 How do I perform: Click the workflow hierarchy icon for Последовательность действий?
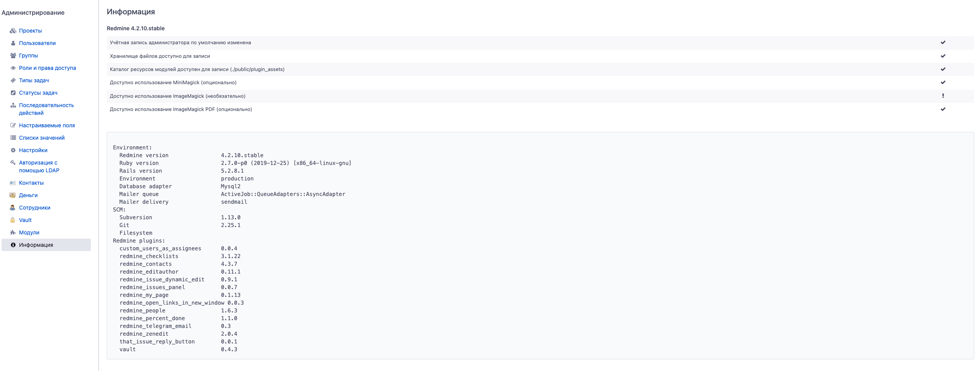(13, 105)
